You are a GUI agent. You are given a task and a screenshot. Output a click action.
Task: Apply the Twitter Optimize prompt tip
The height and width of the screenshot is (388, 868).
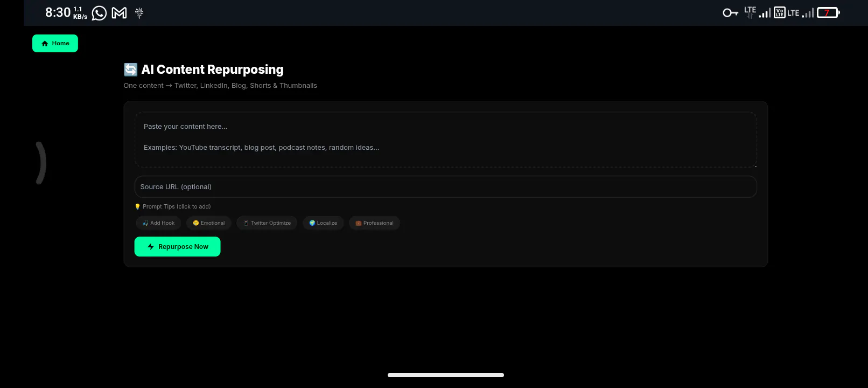coord(267,223)
